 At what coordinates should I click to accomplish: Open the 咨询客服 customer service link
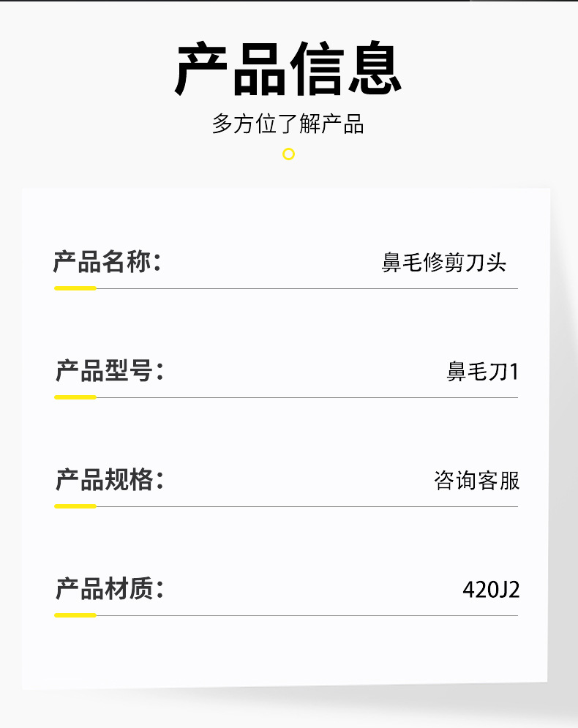(x=476, y=481)
